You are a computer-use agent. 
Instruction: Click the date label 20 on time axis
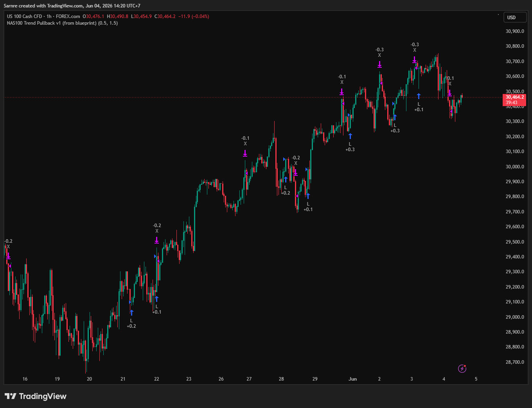point(90,379)
